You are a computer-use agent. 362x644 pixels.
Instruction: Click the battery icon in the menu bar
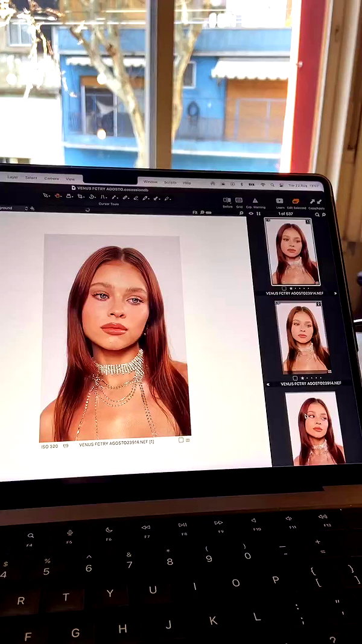[252, 185]
